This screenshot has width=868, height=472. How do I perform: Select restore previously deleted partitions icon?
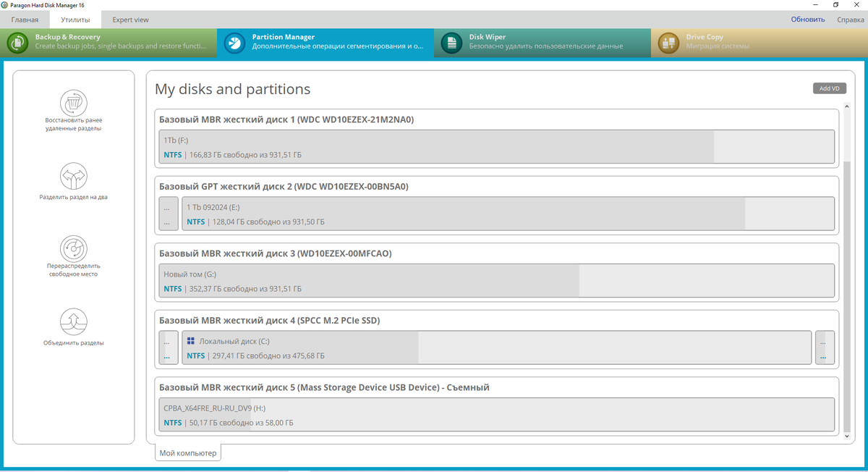click(73, 102)
